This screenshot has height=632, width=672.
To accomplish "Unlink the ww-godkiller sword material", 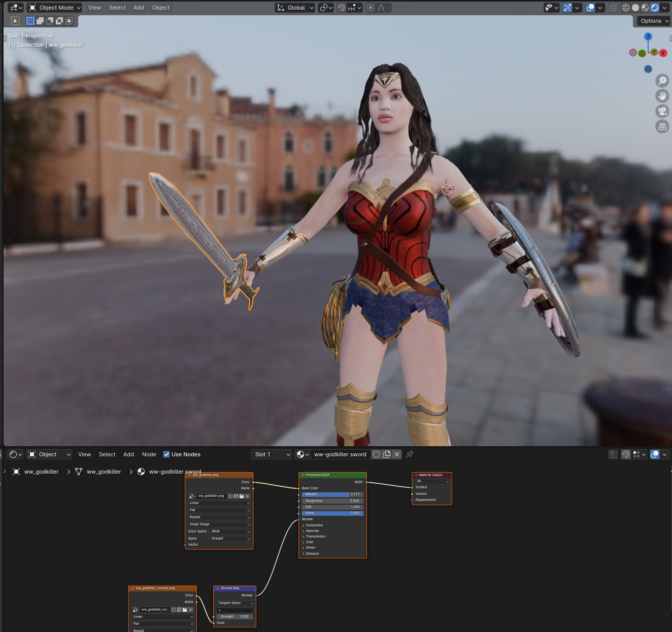I will coord(397,454).
